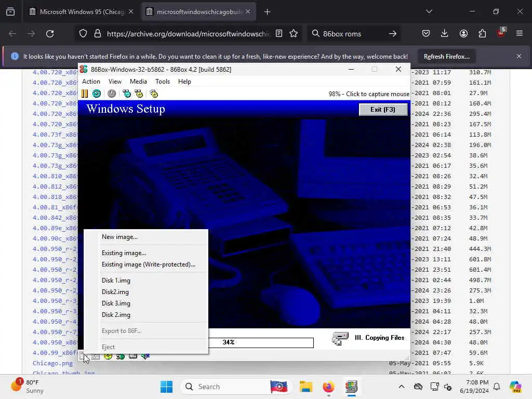
Task: Click the taskbar Search box
Action: click(x=236, y=387)
